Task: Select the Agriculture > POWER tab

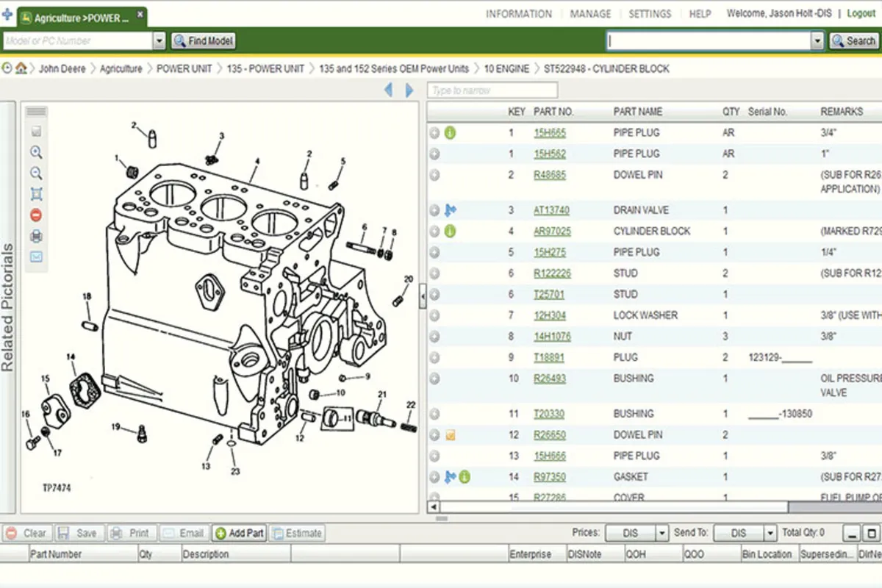Action: coord(81,16)
